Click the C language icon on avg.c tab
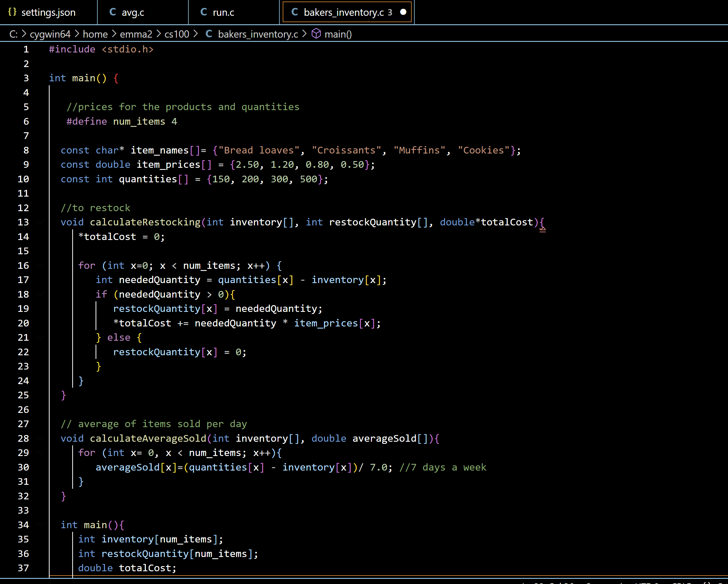This screenshot has height=584, width=728. click(x=113, y=12)
